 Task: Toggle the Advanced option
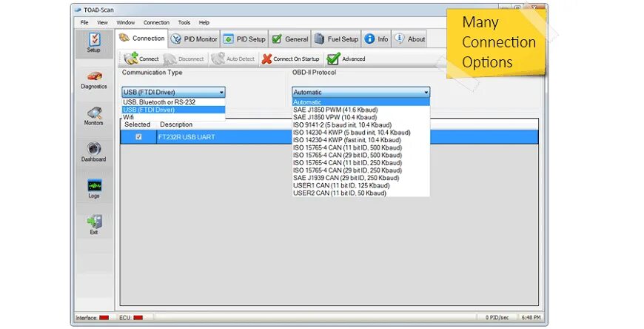click(346, 59)
